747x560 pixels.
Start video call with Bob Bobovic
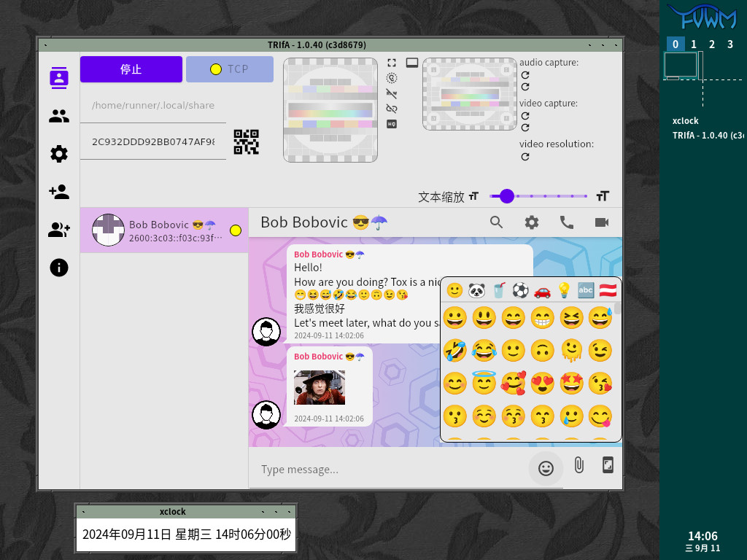602,222
